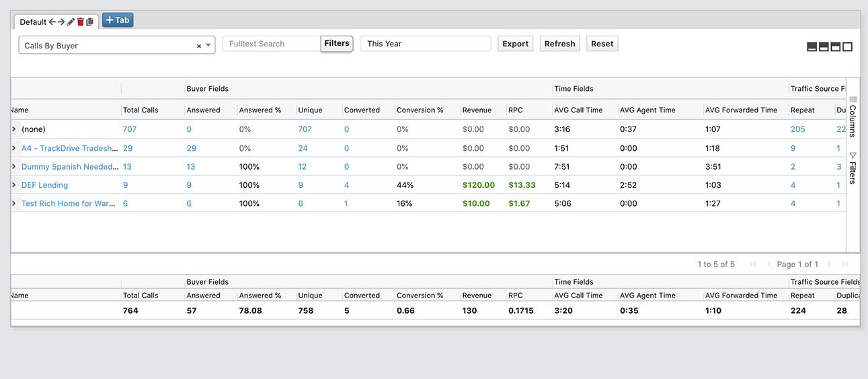Go to last page pagination icon
Viewport: 868px width, 379px height.
pyautogui.click(x=845, y=264)
